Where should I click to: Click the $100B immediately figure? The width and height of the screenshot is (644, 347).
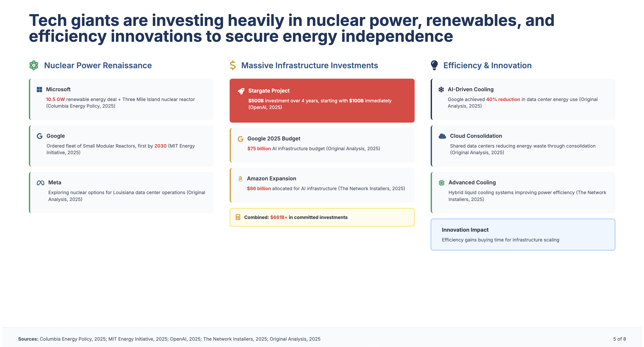[x=356, y=101]
